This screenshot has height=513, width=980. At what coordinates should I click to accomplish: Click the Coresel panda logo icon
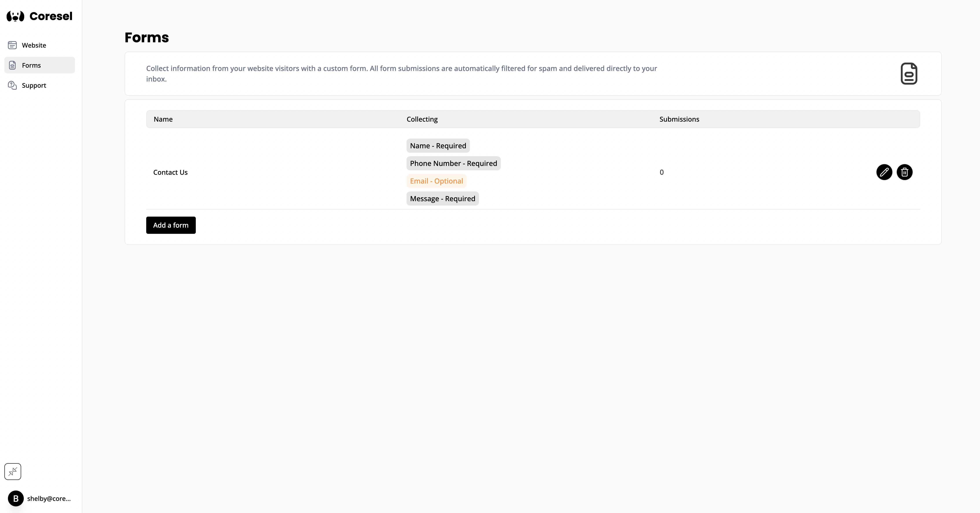click(16, 16)
